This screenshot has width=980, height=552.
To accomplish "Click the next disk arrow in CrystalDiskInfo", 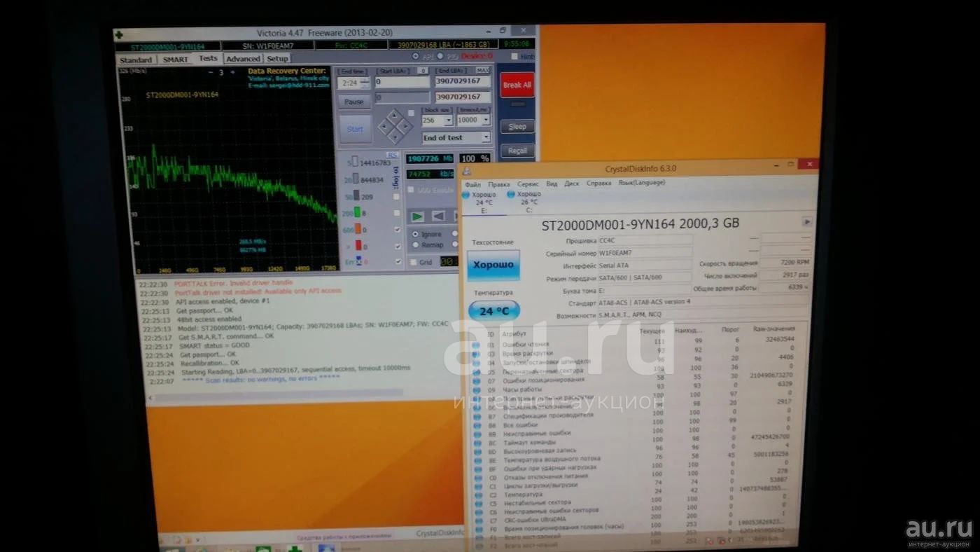I will click(x=807, y=222).
